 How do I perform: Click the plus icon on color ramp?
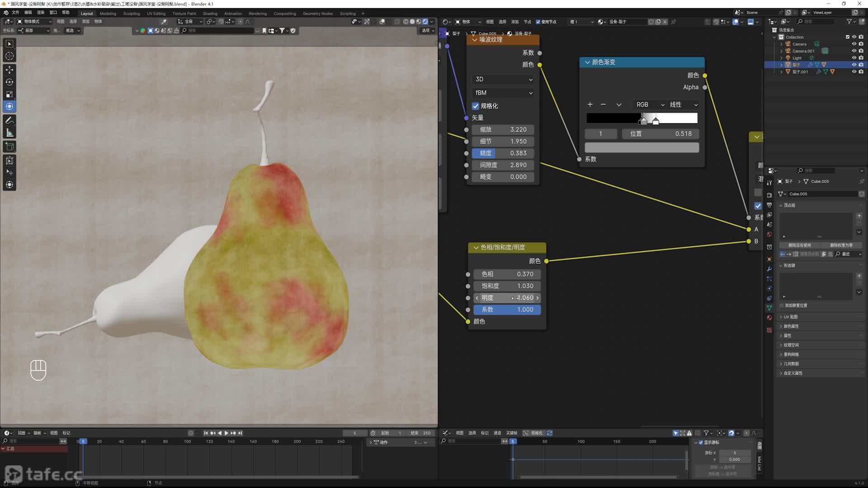click(590, 104)
